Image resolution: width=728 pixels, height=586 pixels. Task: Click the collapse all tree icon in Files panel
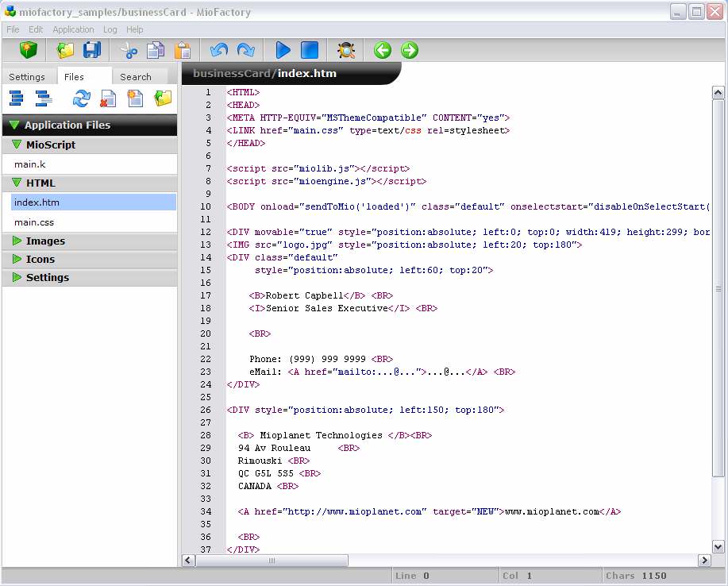(x=44, y=98)
